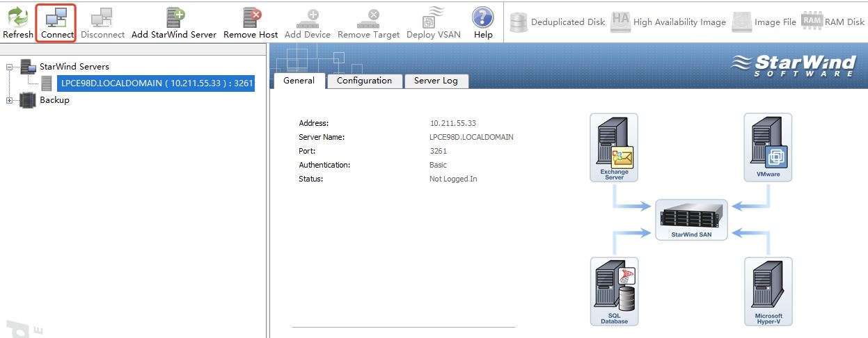Expand the Backup tree node
This screenshot has height=338, width=868.
click(10, 100)
